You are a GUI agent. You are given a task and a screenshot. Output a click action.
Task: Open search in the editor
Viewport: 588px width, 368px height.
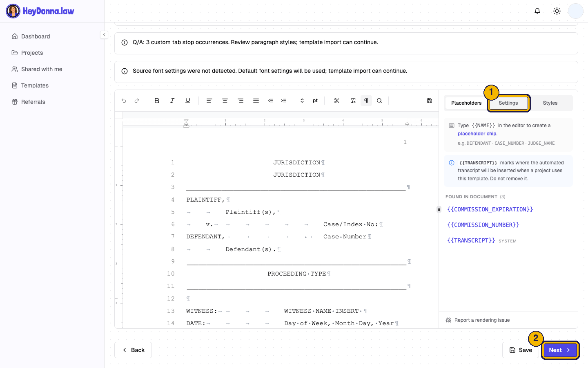coord(379,101)
